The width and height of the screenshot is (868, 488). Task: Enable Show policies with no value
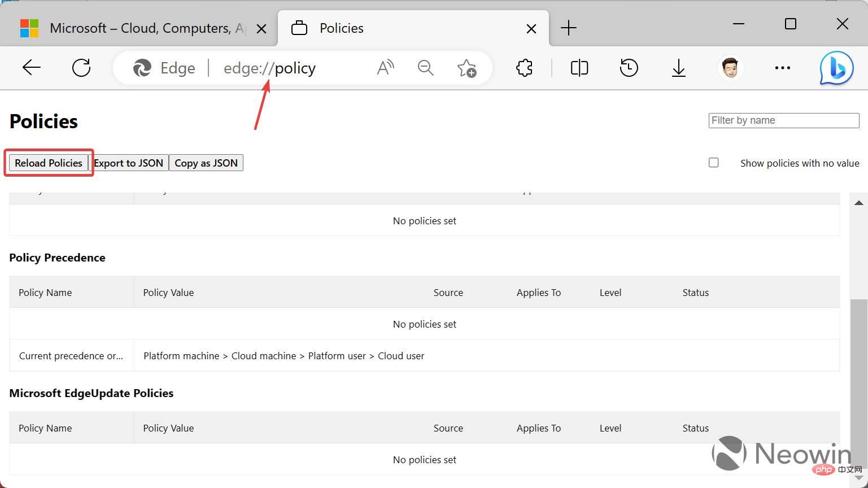[714, 163]
